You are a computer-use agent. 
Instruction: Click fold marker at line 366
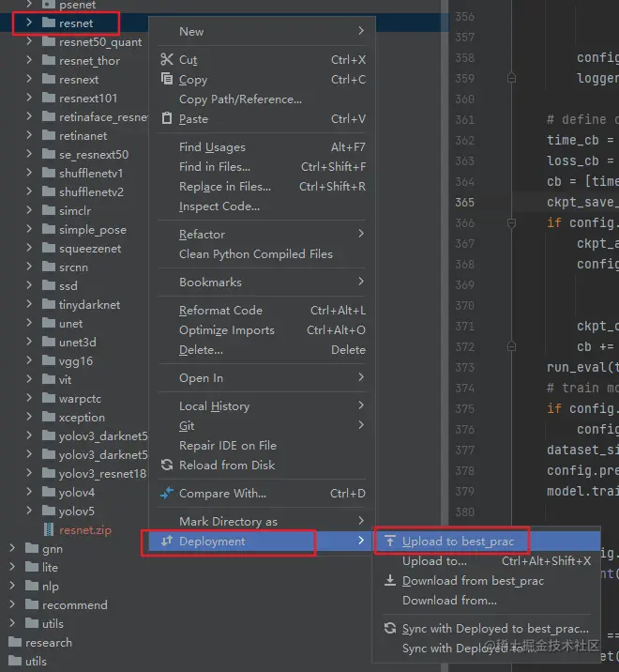point(511,222)
